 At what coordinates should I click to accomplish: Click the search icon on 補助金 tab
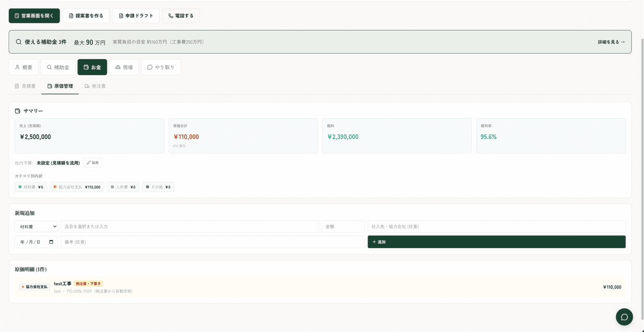pyautogui.click(x=49, y=67)
